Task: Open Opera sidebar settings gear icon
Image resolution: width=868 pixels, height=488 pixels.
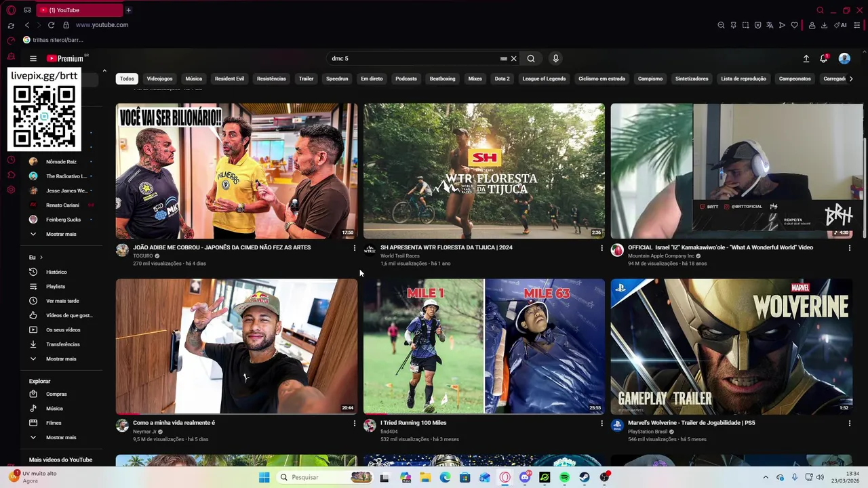Action: (x=11, y=190)
